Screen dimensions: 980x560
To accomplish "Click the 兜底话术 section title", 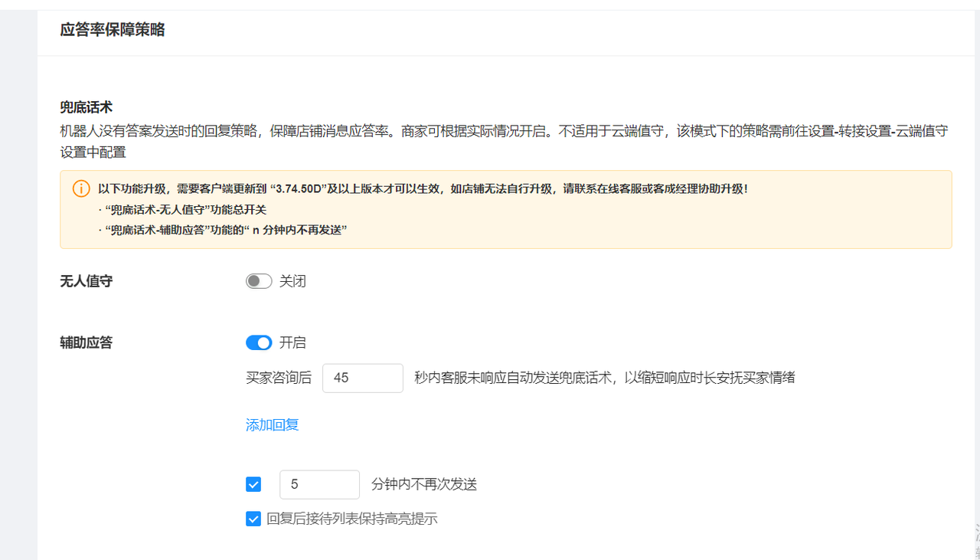I will click(x=87, y=106).
